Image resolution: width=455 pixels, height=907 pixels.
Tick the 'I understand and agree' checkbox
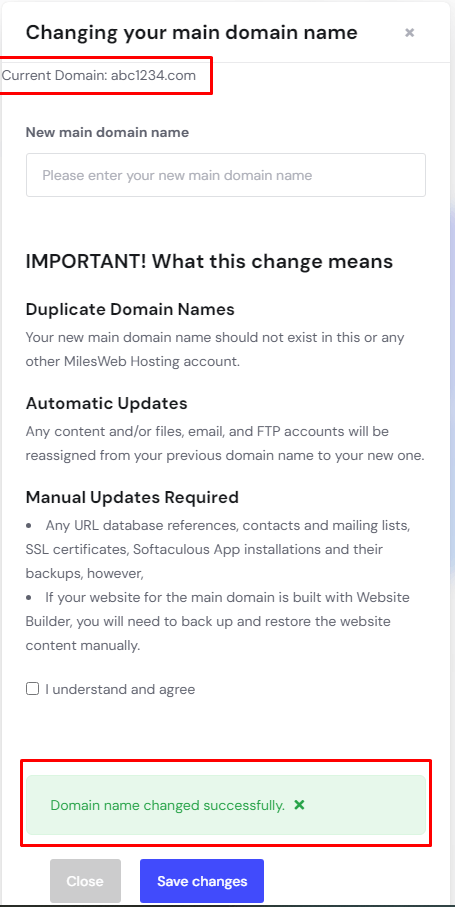(x=32, y=688)
